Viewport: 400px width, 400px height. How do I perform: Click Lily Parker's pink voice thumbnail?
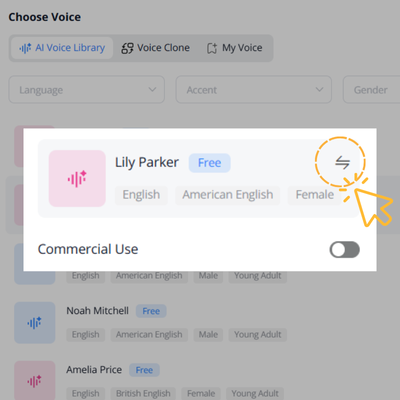click(x=77, y=179)
